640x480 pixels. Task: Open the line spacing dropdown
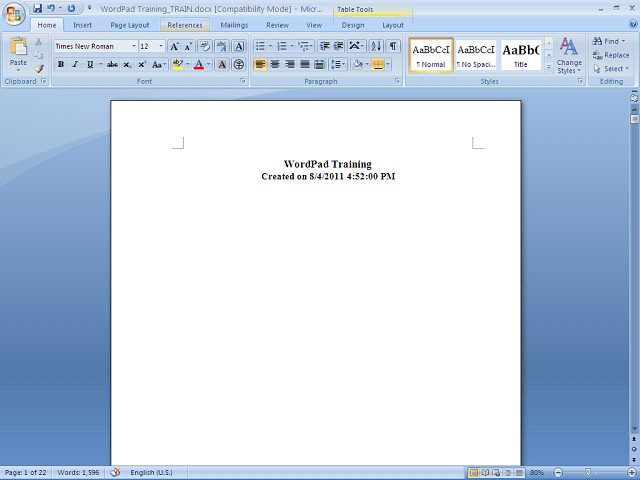coord(338,64)
